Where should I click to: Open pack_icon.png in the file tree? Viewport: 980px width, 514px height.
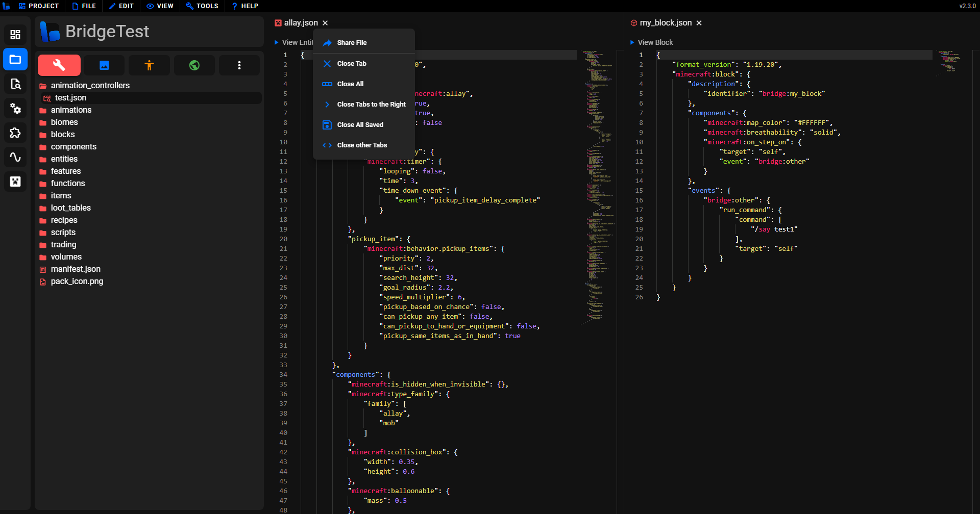pyautogui.click(x=77, y=281)
